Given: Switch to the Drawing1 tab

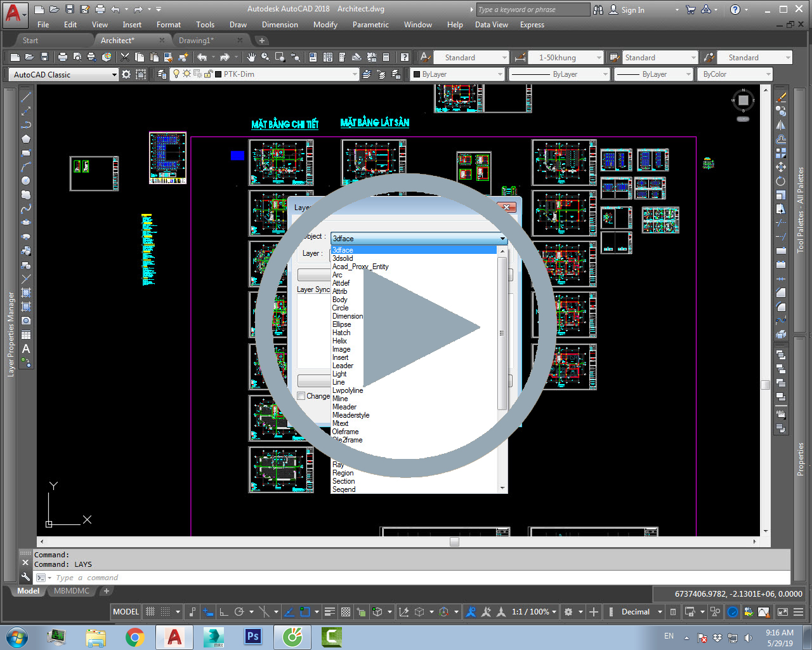Looking at the screenshot, I should click(x=196, y=40).
